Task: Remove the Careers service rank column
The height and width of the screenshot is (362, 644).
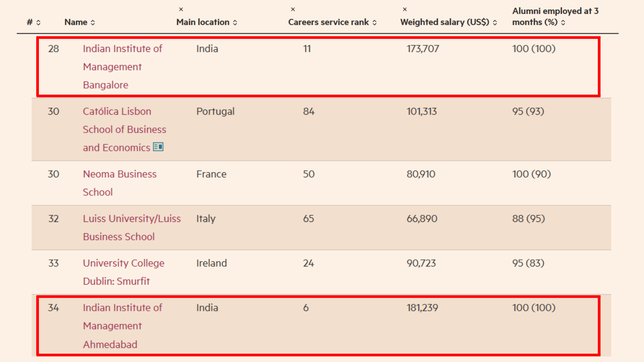Action: pos(293,9)
